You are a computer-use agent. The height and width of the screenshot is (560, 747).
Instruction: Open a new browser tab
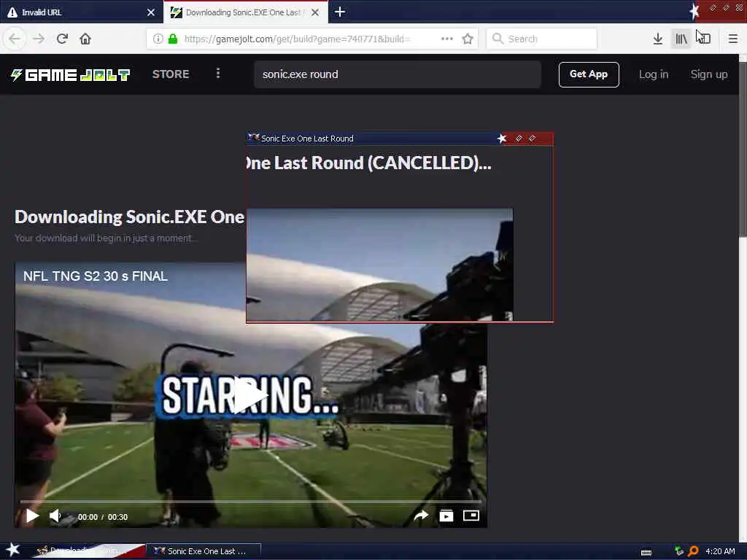[340, 12]
